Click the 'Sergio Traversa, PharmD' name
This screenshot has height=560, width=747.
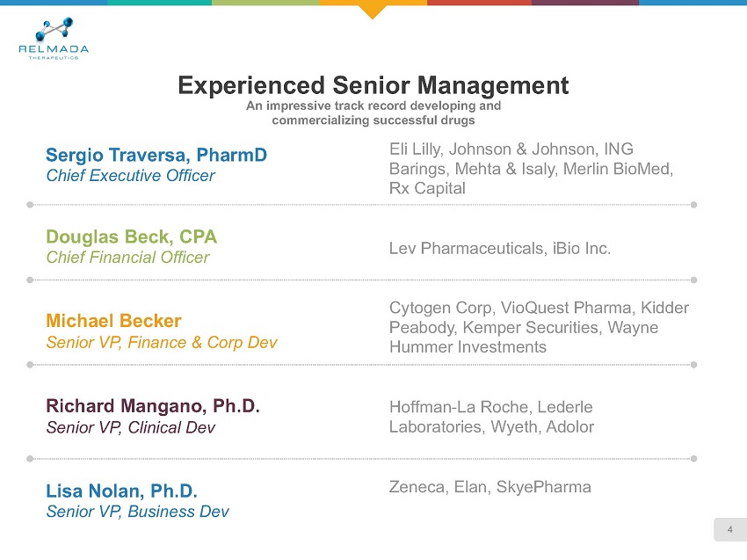tap(156, 156)
